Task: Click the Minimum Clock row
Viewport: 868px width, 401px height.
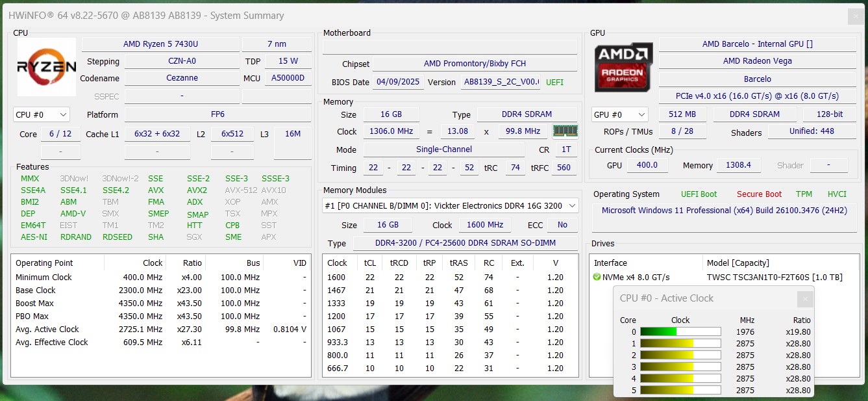Action: (x=161, y=278)
